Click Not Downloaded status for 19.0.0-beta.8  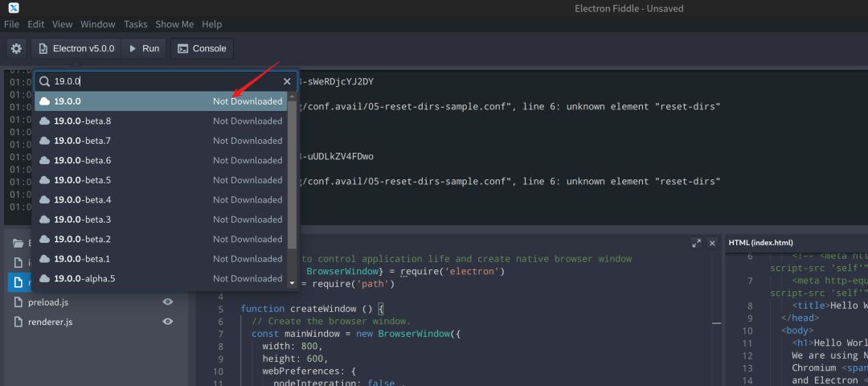248,121
